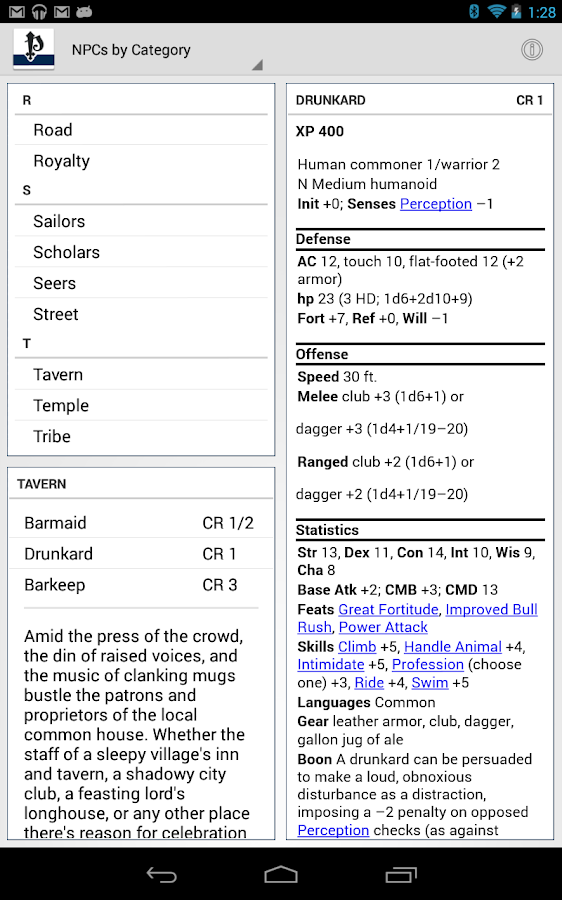The height and width of the screenshot is (900, 562).
Task: Open the info icon in top bar
Action: pos(532,50)
